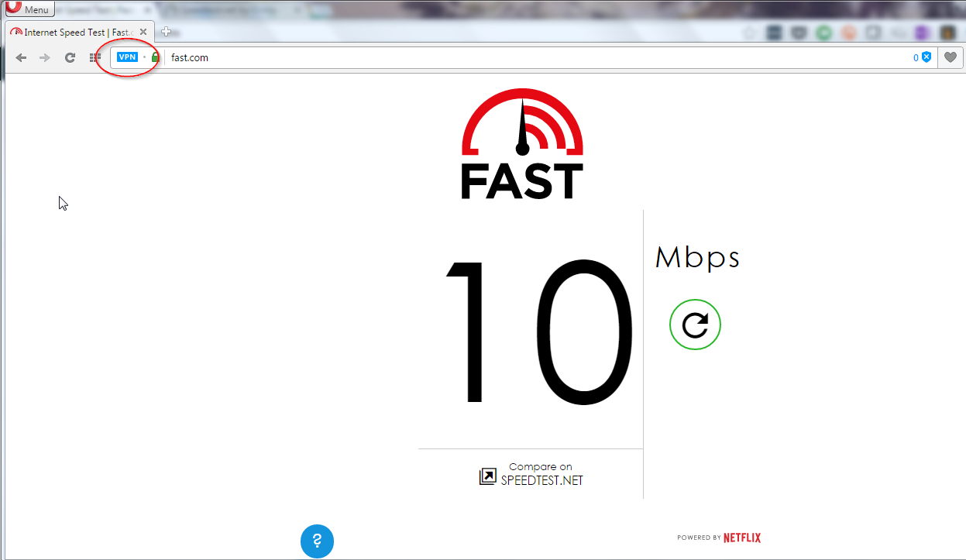
Task: Click the green circle extension icon
Action: tap(823, 33)
